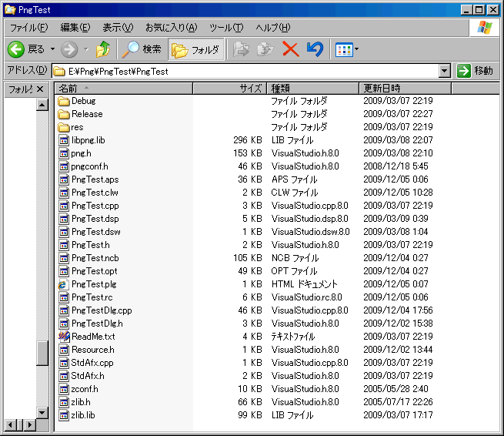Sort by 更新日時 column header
Viewport: 504px width, 436px height.
click(405, 88)
